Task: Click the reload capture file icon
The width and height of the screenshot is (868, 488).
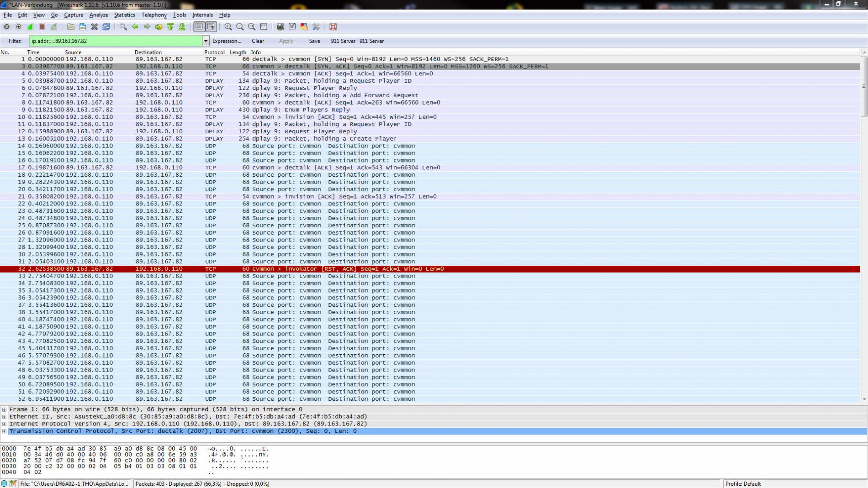Action: pyautogui.click(x=106, y=27)
